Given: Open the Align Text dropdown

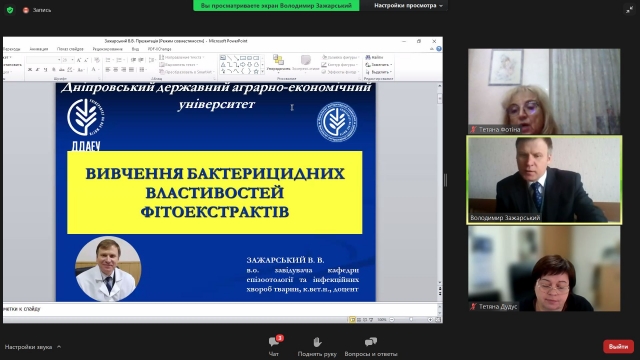Looking at the screenshot, I should (x=178, y=64).
